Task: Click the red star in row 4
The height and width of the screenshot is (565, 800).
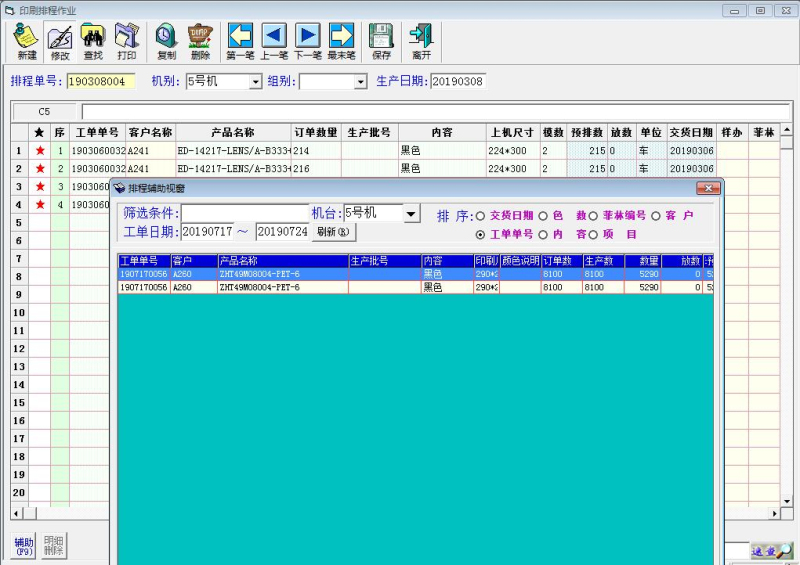Action: tap(40, 204)
